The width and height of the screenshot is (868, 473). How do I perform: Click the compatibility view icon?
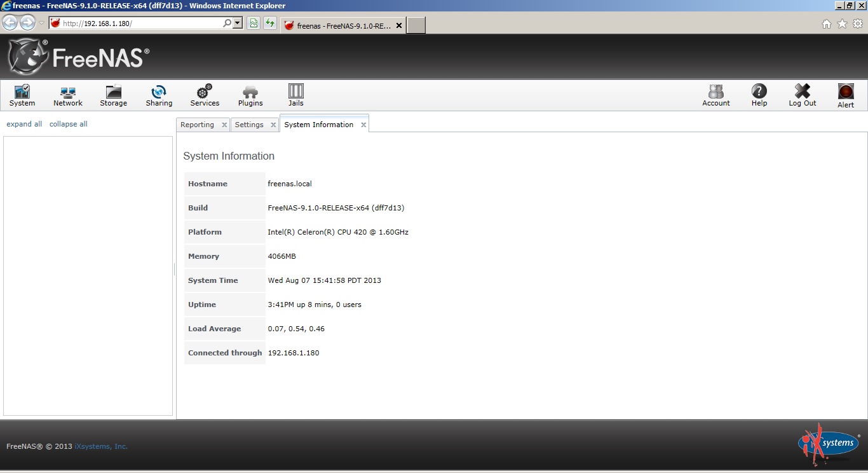(254, 24)
